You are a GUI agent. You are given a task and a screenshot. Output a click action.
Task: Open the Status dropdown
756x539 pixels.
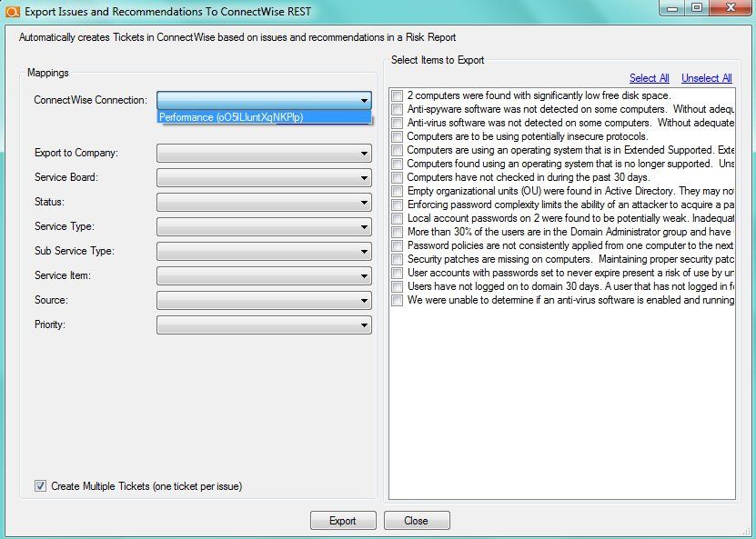tap(264, 203)
